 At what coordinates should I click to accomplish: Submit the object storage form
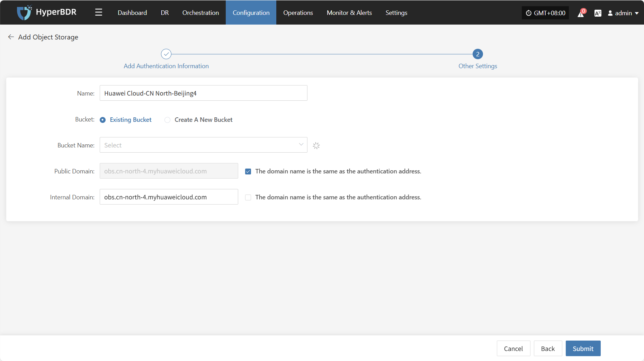583,349
